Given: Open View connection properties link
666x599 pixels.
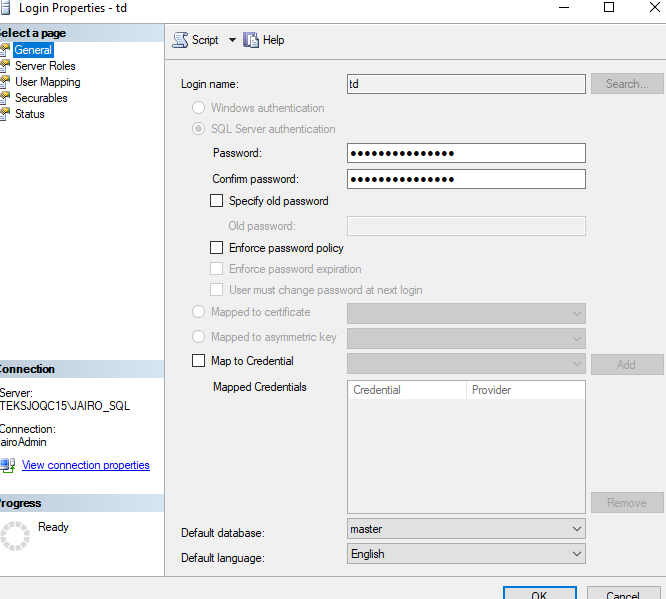Looking at the screenshot, I should point(86,465).
